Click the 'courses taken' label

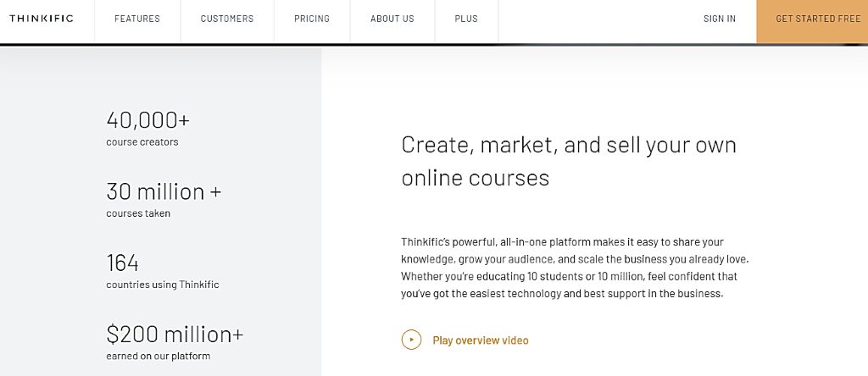138,213
